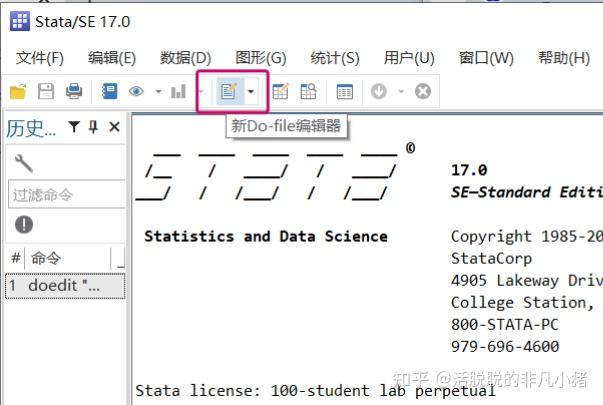Open the 窗口(W) menu

[486, 58]
